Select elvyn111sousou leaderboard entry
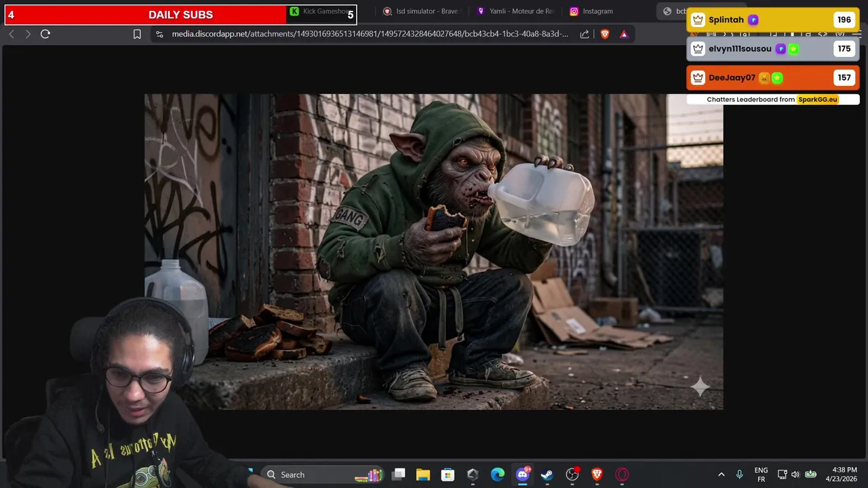 773,49
